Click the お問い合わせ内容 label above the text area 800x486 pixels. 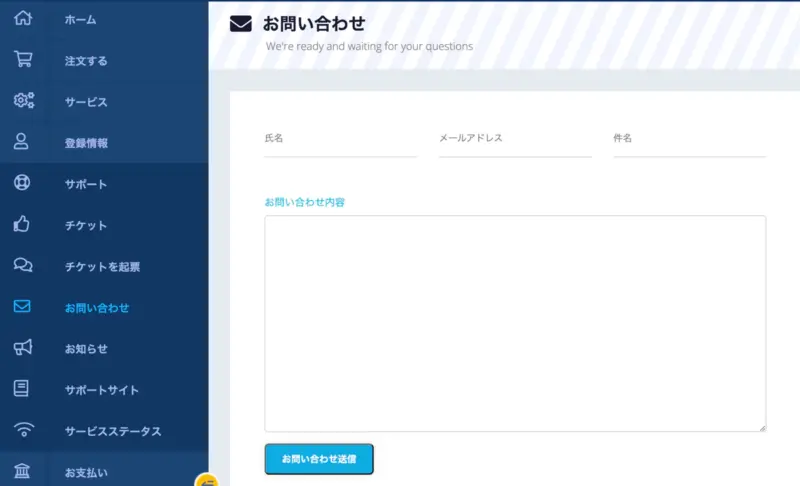(x=305, y=202)
